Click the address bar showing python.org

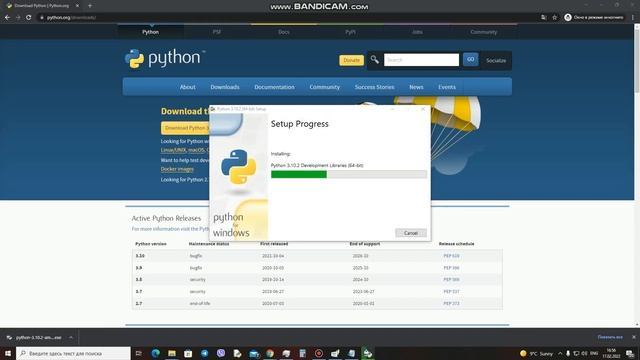pos(286,18)
